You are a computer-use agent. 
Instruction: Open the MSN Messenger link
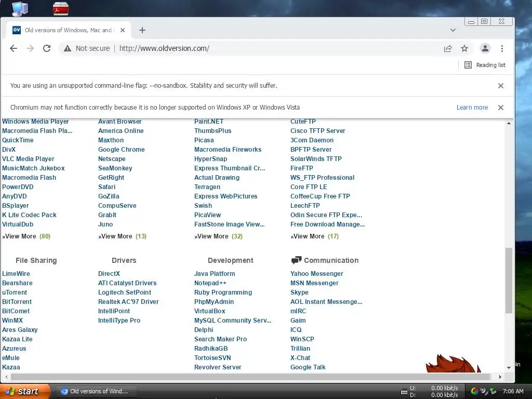(314, 283)
